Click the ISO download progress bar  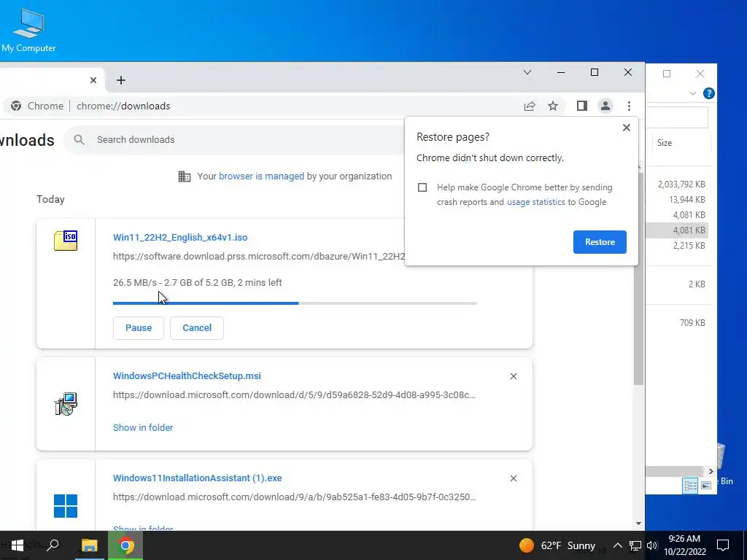click(x=295, y=303)
